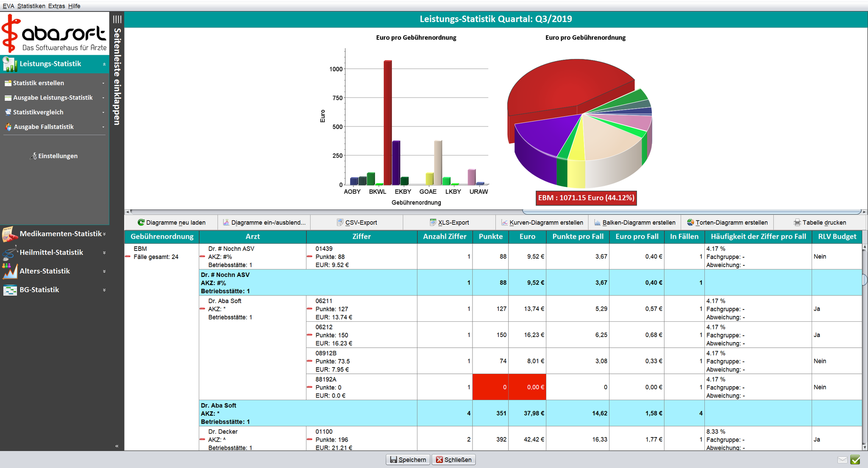Reload charts via Diagramme neu laden icon
Screen dimensions: 868x468
tap(141, 222)
